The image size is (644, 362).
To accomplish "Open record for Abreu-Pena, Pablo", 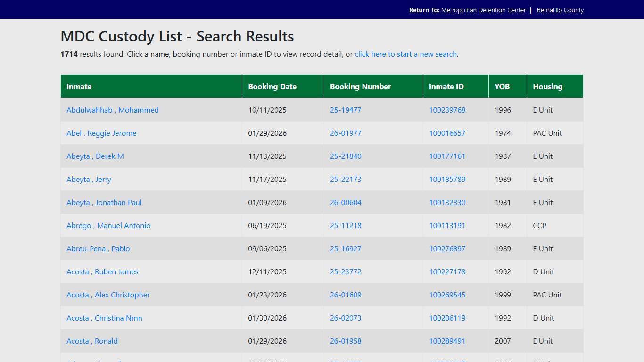I will 98,248.
